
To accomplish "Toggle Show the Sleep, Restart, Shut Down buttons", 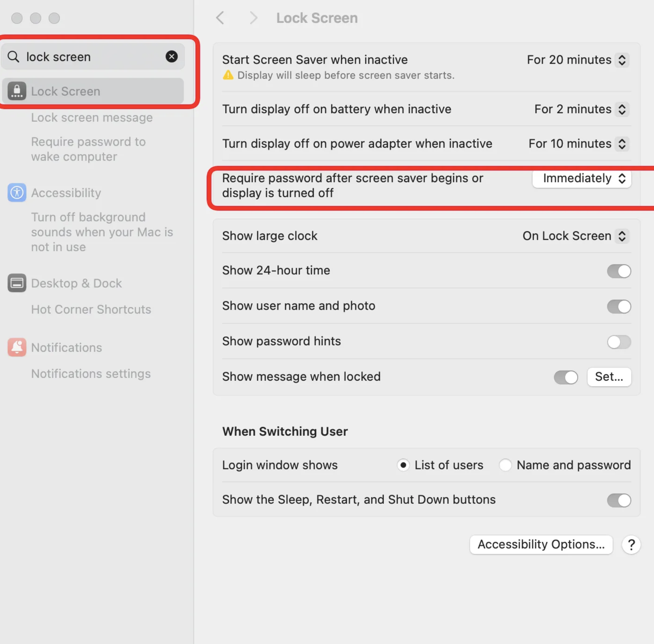I will click(619, 500).
